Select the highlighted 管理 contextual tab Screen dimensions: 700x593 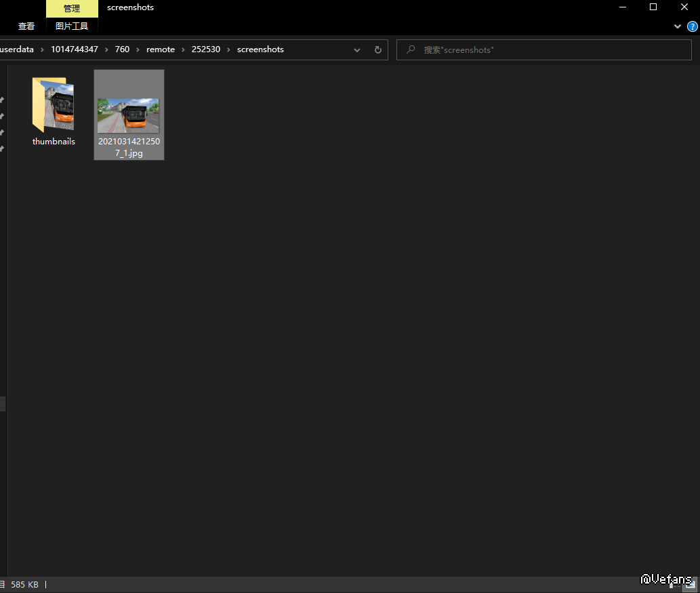[x=72, y=9]
